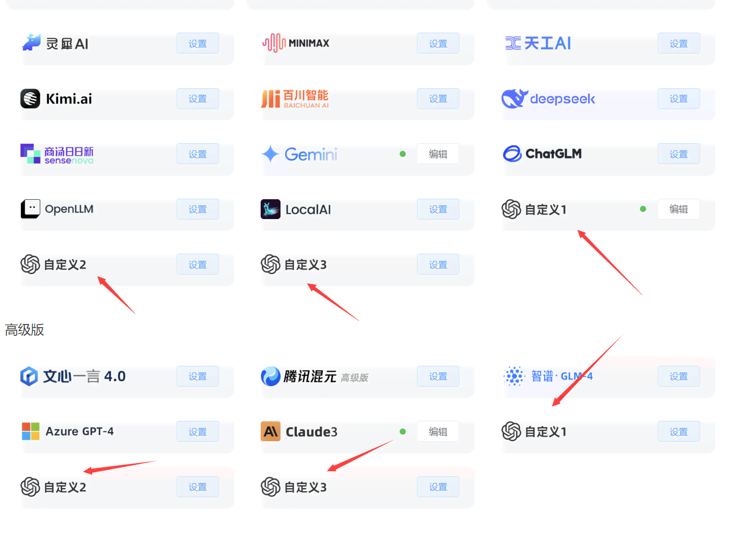Open 设置 for 百川智能

tap(438, 98)
